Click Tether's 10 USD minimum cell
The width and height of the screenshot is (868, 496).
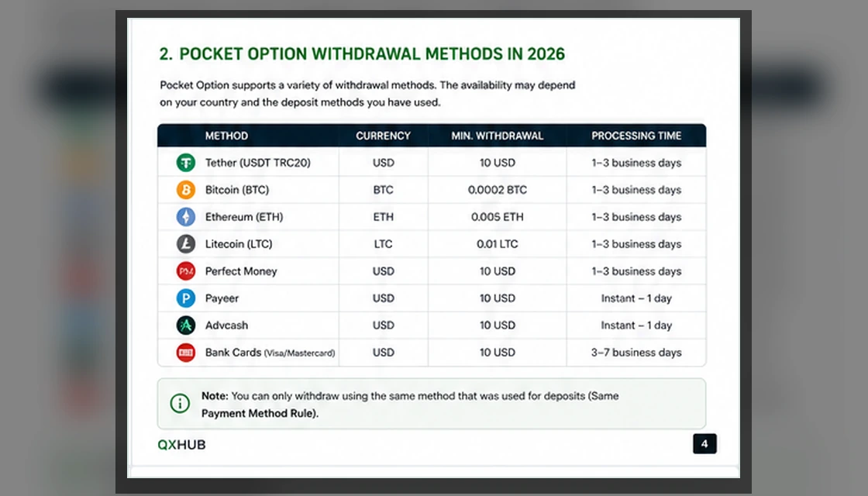[497, 163]
